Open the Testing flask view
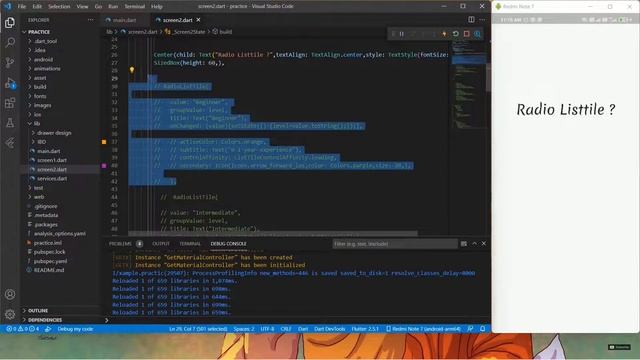Viewport: 640px width, 360px height. (x=10, y=122)
